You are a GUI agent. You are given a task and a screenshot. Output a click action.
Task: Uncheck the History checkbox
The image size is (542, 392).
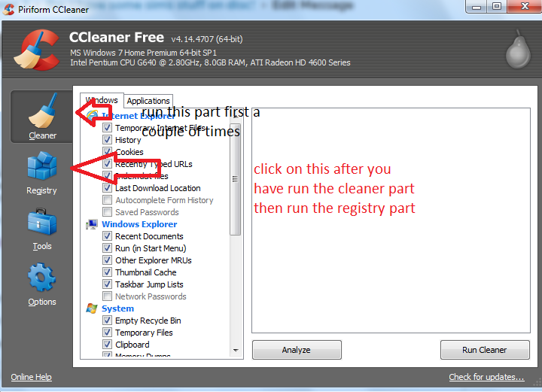tap(107, 140)
